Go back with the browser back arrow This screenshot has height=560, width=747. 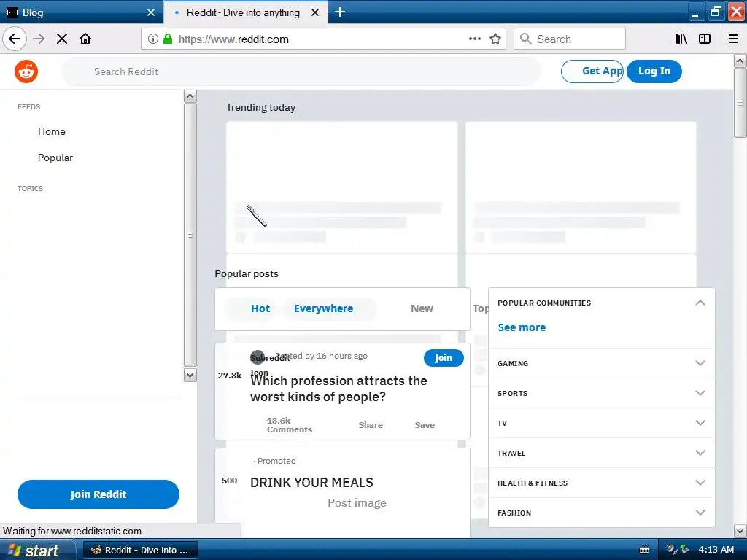click(x=15, y=39)
